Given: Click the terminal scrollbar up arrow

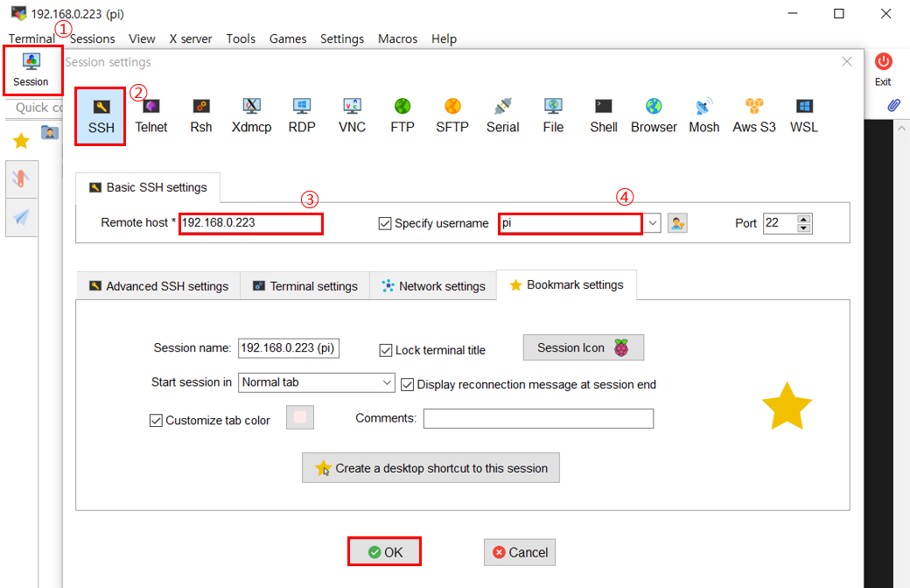Looking at the screenshot, I should pyautogui.click(x=901, y=129).
